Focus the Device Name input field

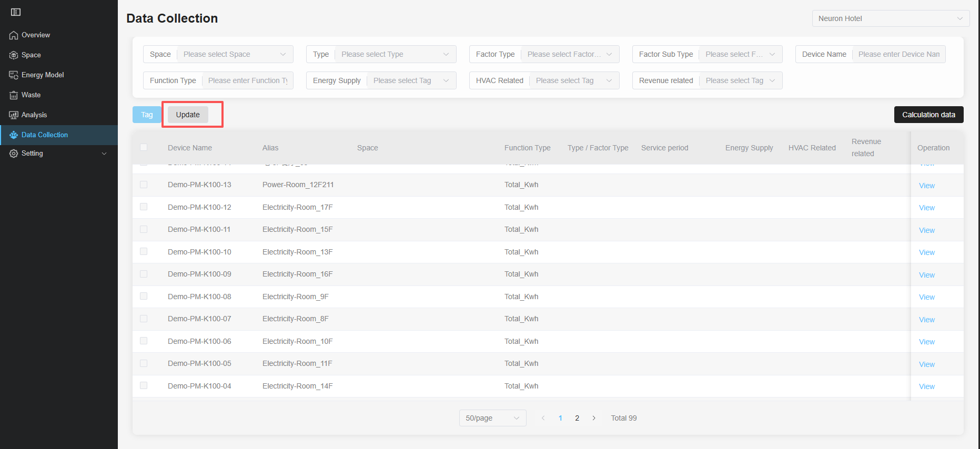(898, 54)
